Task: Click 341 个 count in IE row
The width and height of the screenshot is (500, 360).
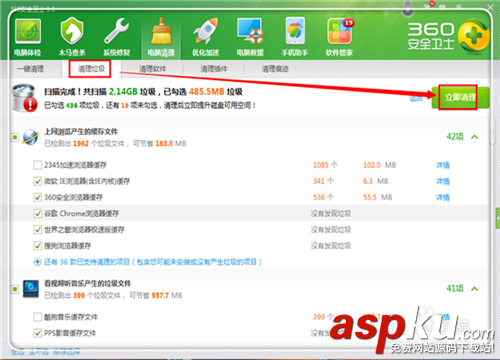Action: (323, 181)
